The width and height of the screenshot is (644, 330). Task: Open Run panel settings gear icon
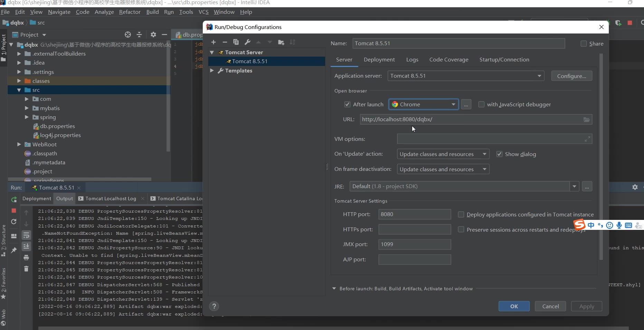635,187
